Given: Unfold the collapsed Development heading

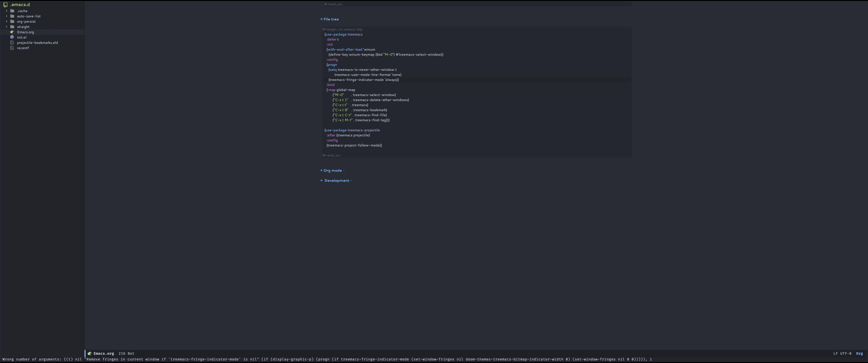Looking at the screenshot, I should (351, 180).
